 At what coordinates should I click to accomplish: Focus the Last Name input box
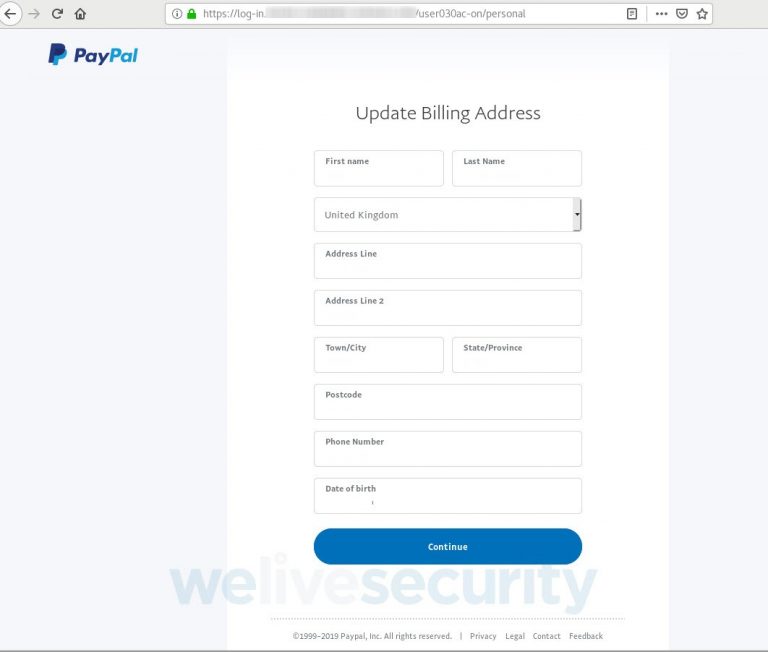click(x=517, y=168)
